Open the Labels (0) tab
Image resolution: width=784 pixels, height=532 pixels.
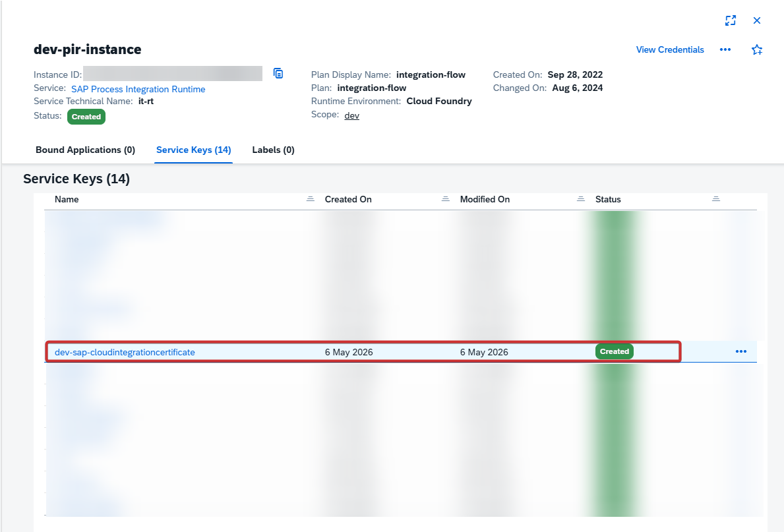274,150
